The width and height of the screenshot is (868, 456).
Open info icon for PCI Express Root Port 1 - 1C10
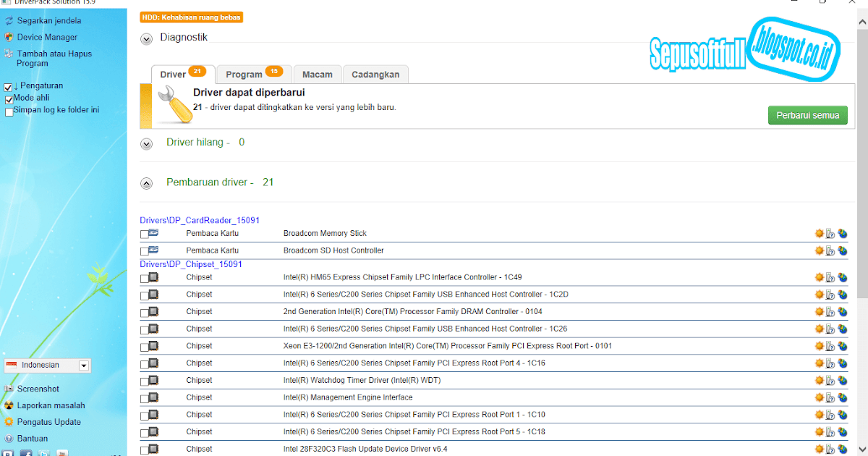830,415
